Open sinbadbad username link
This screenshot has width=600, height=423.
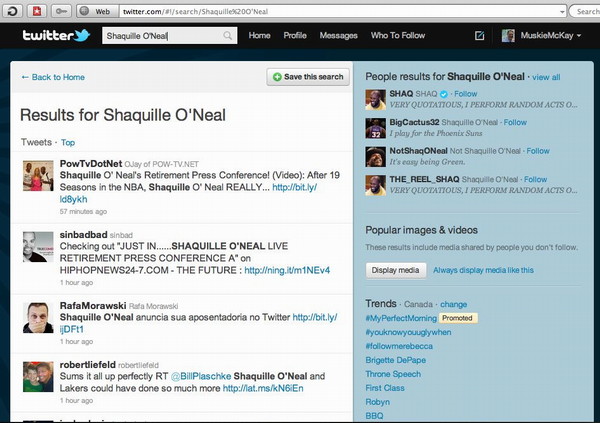83,235
